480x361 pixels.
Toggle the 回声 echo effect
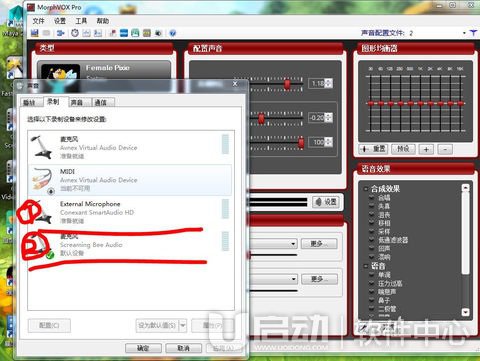pyautogui.click(x=371, y=248)
